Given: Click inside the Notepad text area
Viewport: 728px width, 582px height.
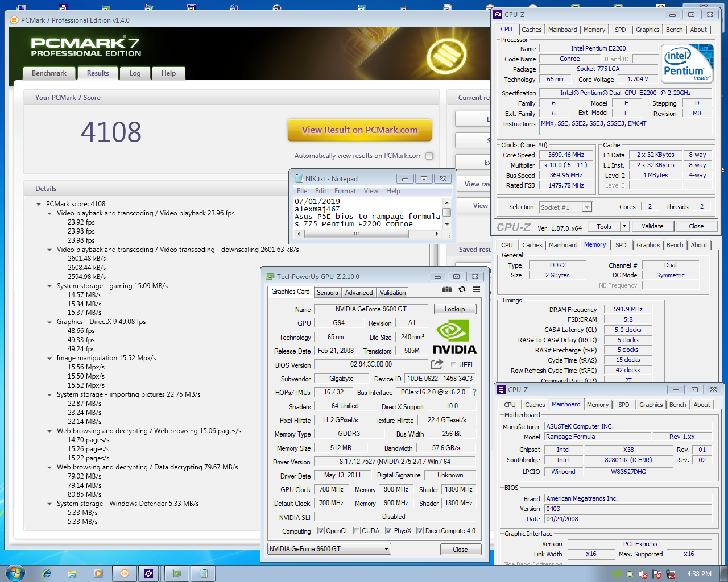Looking at the screenshot, I should point(367,213).
